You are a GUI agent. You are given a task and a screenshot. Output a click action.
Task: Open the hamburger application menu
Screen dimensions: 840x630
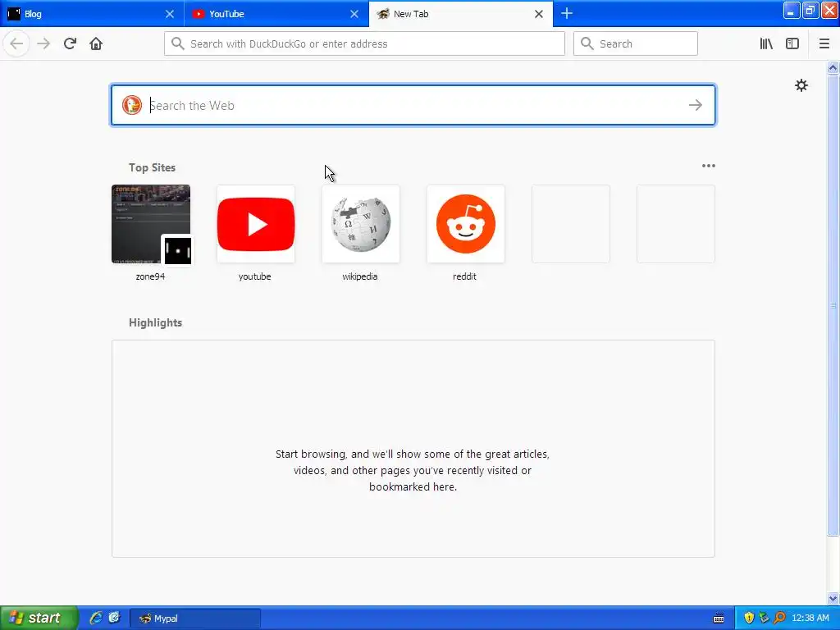click(824, 43)
